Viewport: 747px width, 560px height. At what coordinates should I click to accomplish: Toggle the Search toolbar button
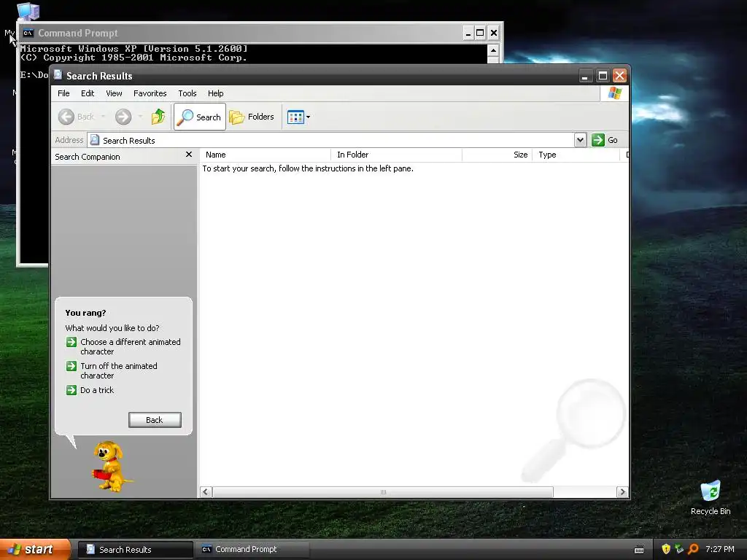200,117
